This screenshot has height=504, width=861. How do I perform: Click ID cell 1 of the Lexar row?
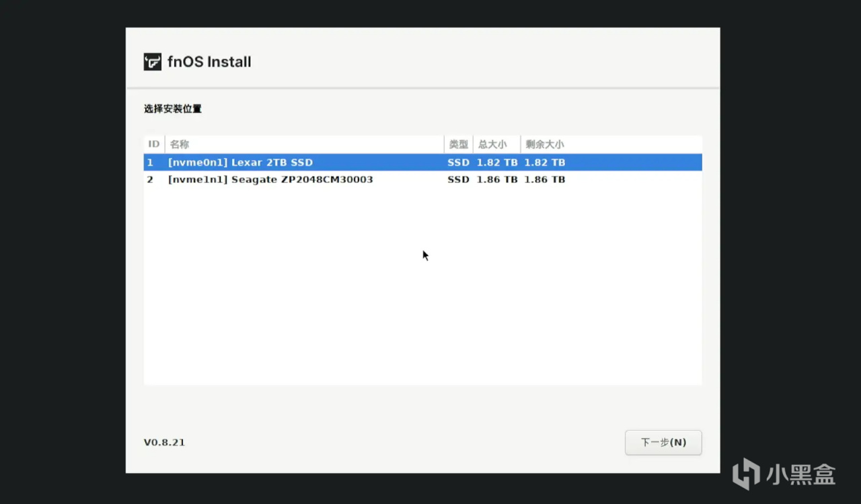[x=151, y=163]
